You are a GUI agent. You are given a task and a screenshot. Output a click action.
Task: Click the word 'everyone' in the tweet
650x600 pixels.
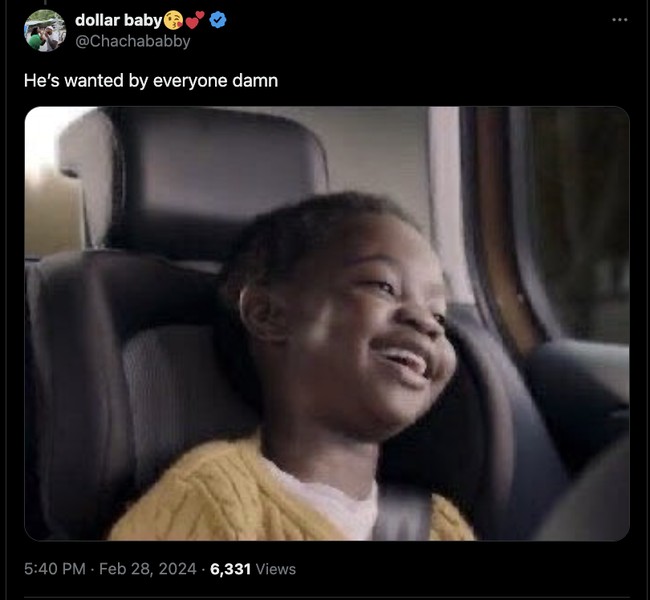pos(190,81)
